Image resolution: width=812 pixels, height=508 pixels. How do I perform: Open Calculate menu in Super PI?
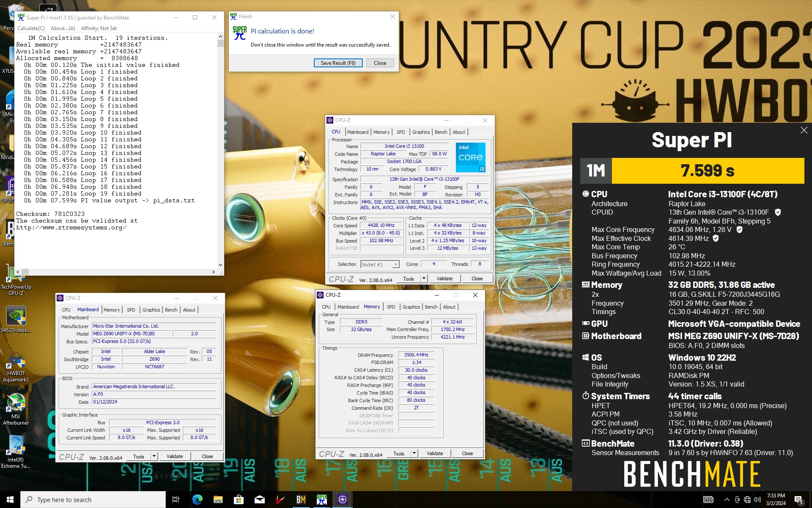click(31, 28)
